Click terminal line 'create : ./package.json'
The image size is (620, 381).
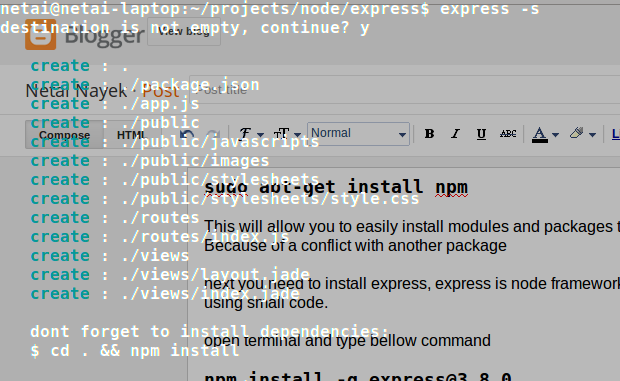tap(145, 85)
